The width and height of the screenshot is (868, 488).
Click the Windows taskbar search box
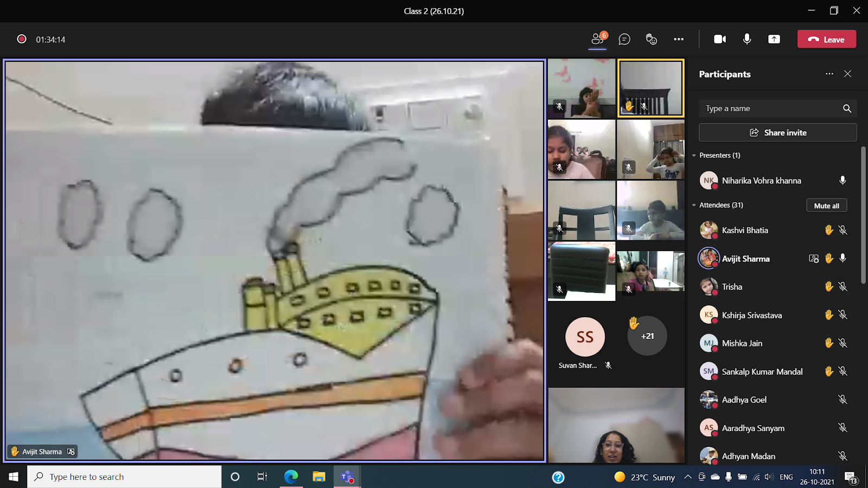124,477
